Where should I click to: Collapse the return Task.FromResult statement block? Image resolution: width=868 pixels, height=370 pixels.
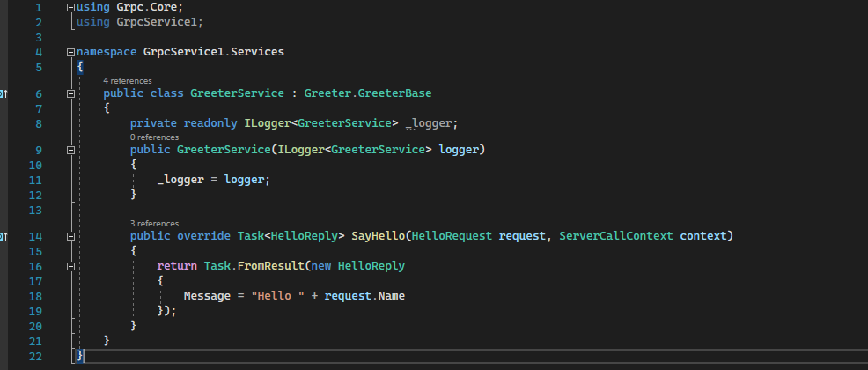(70, 266)
